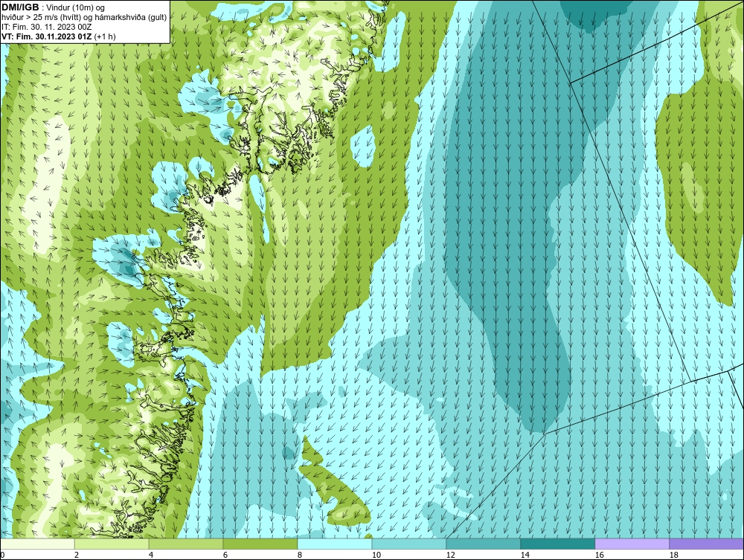This screenshot has height=560, width=744.
Task: Click the 4–6 m/s legend color swatch
Action: pos(186,544)
